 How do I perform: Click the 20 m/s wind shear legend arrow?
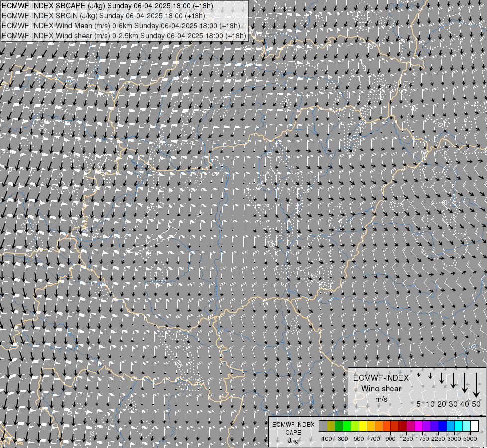(x=442, y=378)
